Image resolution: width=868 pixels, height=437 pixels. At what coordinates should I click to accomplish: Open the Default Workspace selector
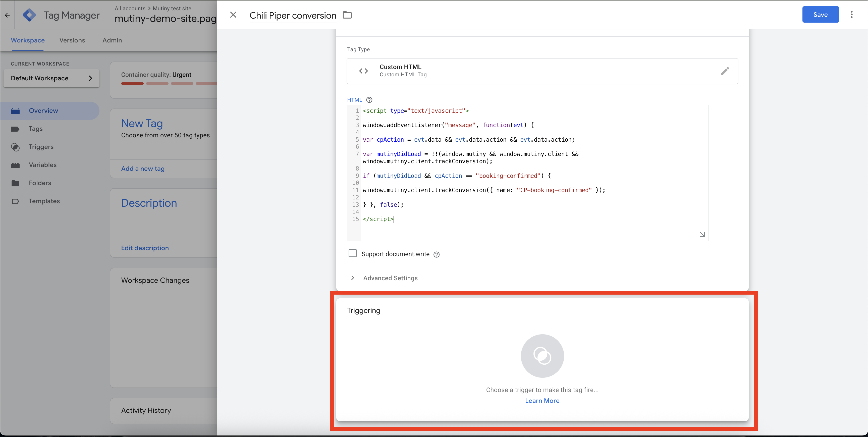(51, 78)
